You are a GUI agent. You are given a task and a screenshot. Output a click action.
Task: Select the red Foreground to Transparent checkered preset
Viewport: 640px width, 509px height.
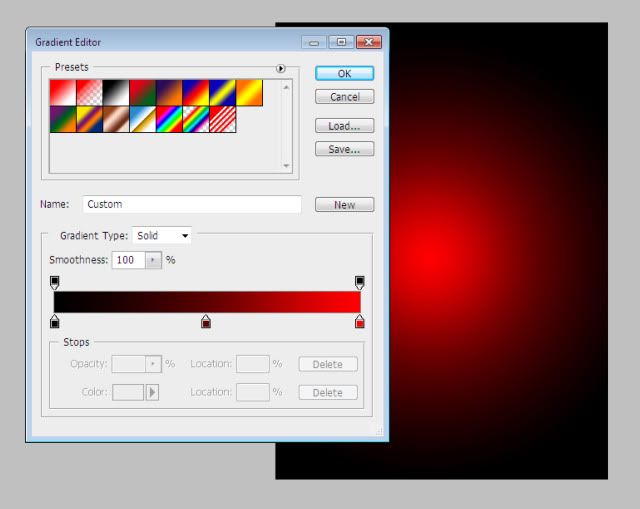89,93
